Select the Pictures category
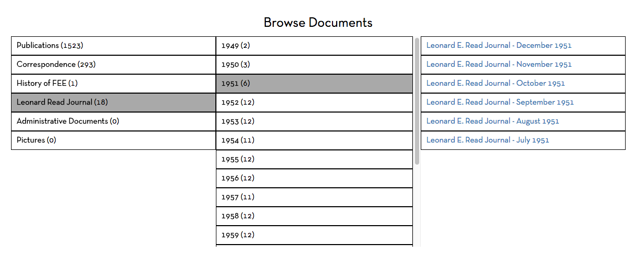This screenshot has width=644, height=253. click(x=36, y=140)
